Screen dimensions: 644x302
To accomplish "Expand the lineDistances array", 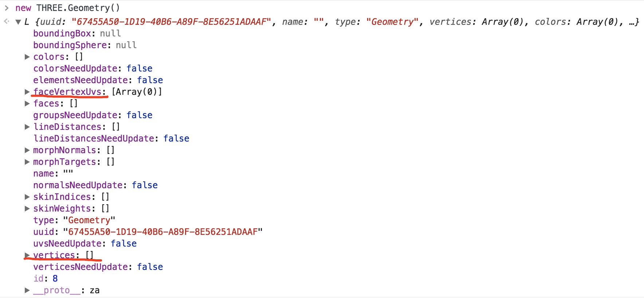I will tap(27, 127).
